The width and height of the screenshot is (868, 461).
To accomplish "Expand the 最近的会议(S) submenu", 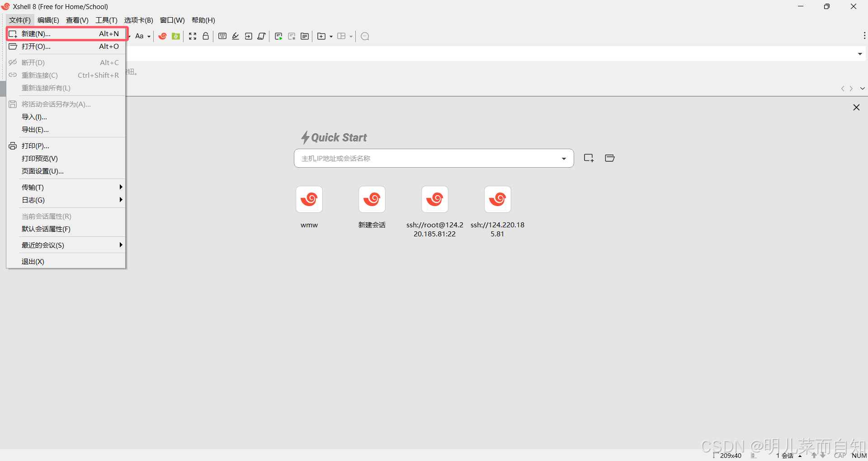I will click(66, 245).
